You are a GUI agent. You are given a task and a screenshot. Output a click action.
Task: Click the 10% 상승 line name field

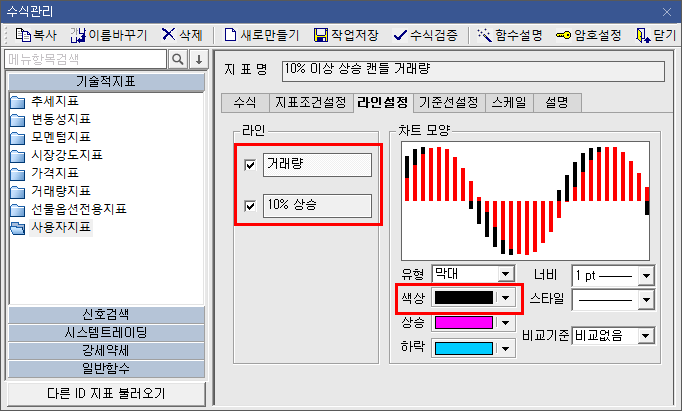(x=318, y=206)
